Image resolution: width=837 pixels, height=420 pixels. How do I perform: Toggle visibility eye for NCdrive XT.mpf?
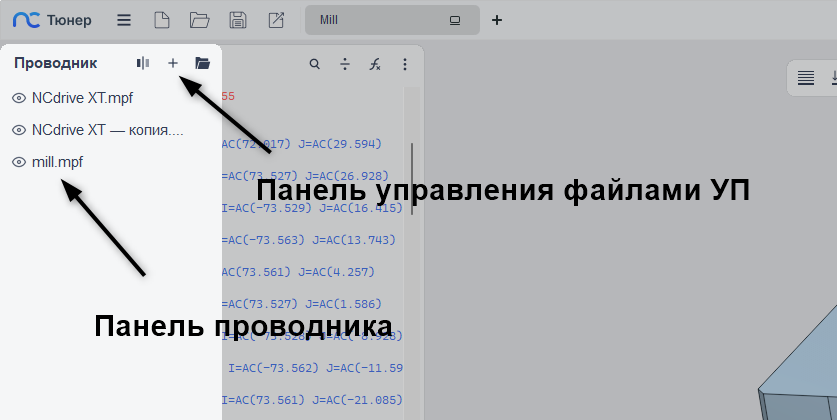18,98
